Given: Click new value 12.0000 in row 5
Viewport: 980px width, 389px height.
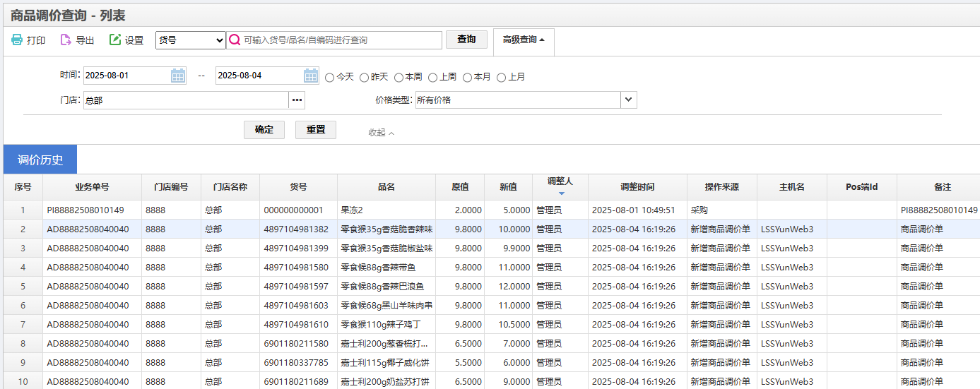Looking at the screenshot, I should 514,287.
